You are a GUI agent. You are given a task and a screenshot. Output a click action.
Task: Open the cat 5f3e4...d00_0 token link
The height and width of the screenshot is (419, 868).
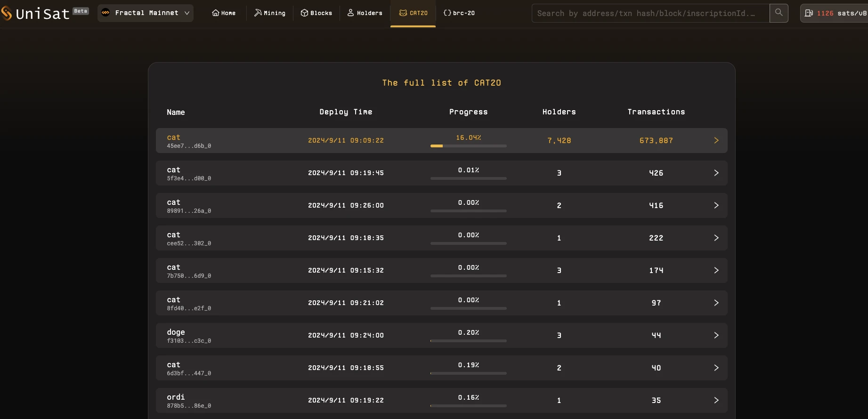(173, 170)
